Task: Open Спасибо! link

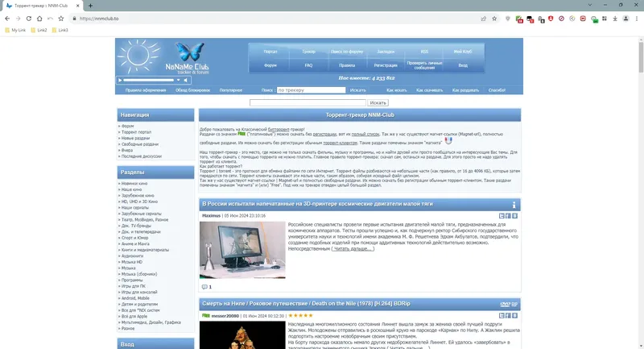Action: click(x=497, y=90)
